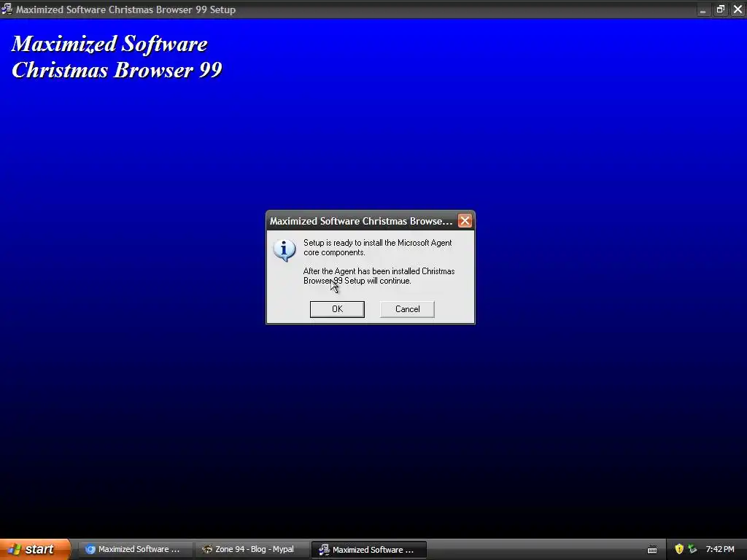
Task: Click the 'After the Agent has been installed' text
Action: (x=379, y=276)
